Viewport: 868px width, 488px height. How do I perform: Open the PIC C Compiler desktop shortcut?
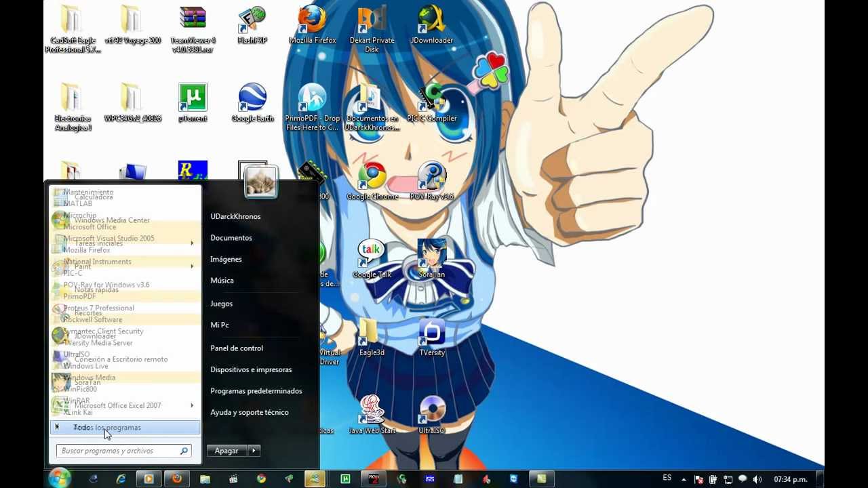pos(431,103)
